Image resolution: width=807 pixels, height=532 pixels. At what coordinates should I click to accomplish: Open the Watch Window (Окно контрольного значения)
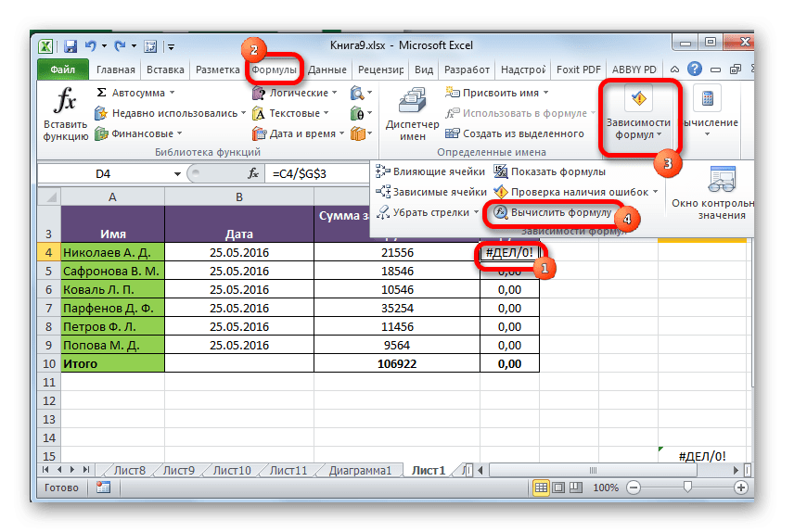[712, 194]
